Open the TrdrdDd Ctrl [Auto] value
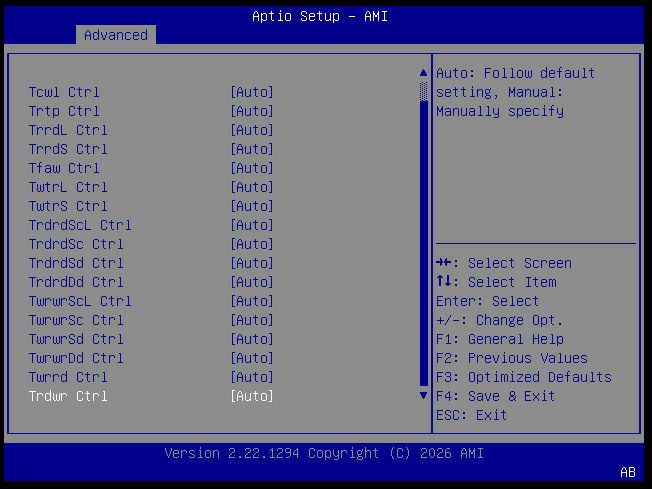Viewport: 652px width, 489px height. (252, 282)
